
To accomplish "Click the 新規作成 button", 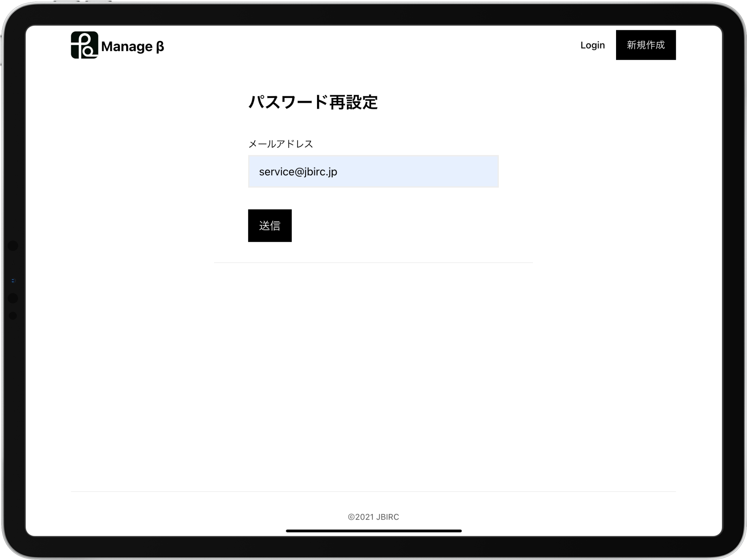I will (646, 45).
